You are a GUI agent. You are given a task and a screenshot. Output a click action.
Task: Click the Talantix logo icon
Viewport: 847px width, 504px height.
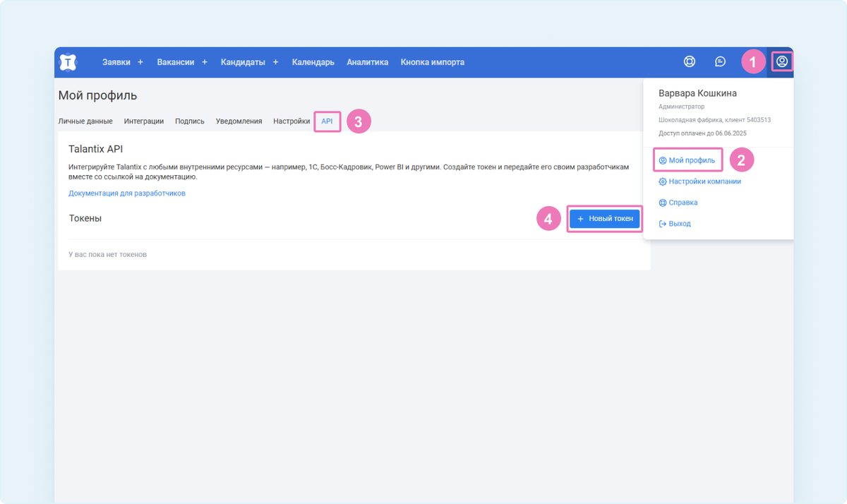point(68,62)
